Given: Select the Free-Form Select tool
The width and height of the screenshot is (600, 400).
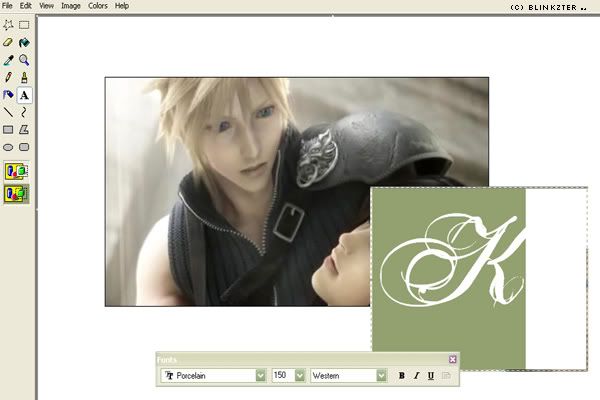Looking at the screenshot, I should (8, 25).
